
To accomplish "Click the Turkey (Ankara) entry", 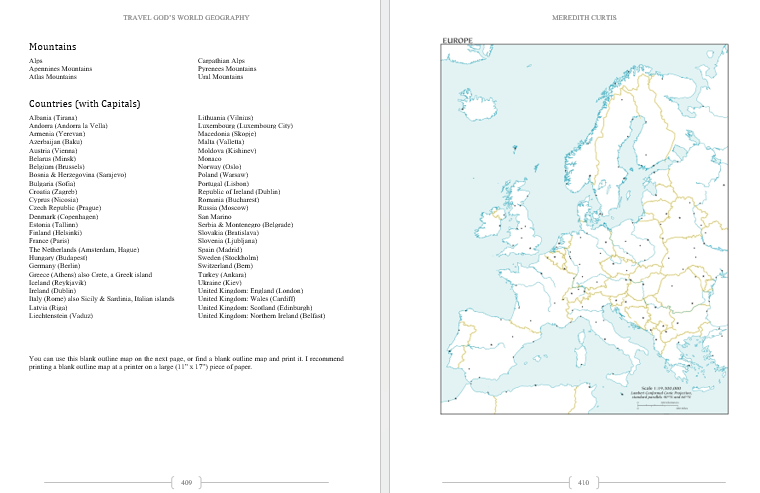I will (x=222, y=274).
